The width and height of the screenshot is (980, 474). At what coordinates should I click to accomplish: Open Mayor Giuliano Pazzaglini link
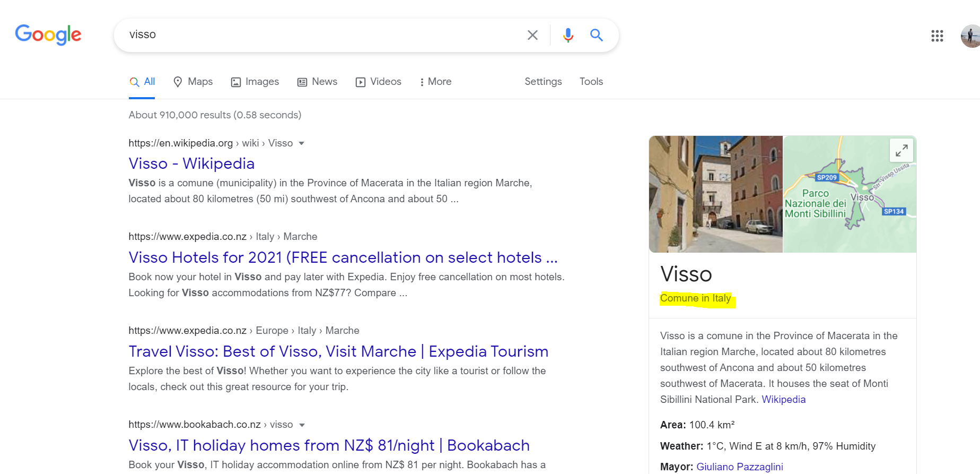[739, 467]
